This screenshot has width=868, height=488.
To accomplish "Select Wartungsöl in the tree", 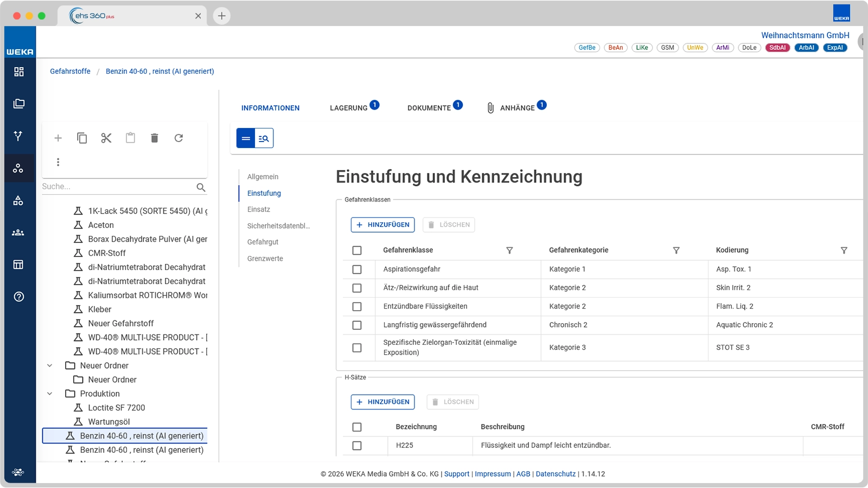I will [109, 422].
